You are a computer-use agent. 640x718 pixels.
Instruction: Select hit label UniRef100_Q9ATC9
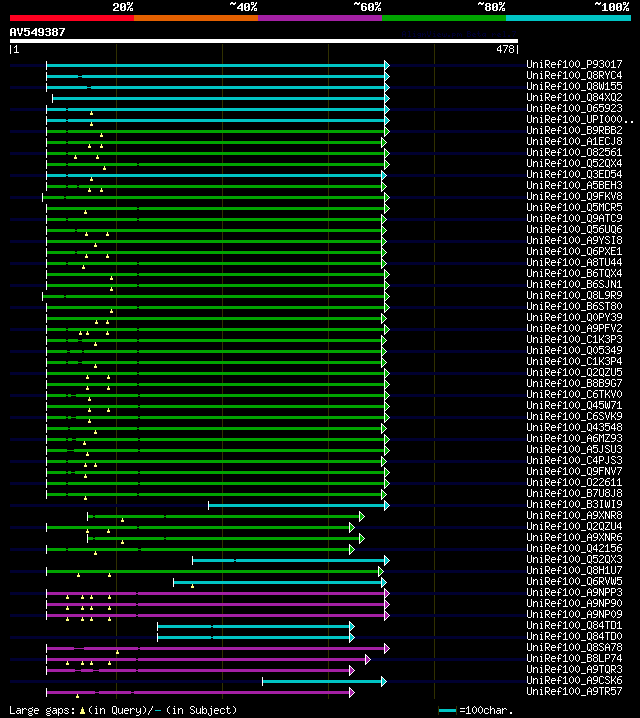coord(574,218)
